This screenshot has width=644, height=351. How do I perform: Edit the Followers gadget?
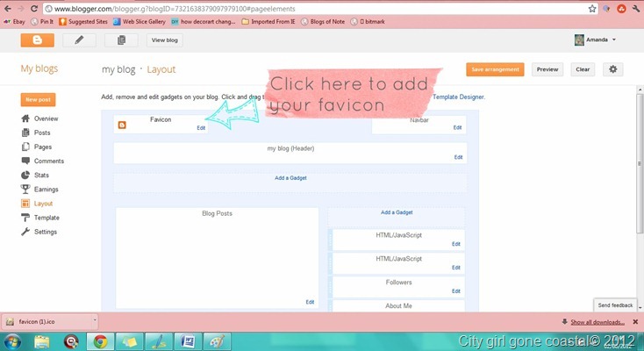point(456,291)
